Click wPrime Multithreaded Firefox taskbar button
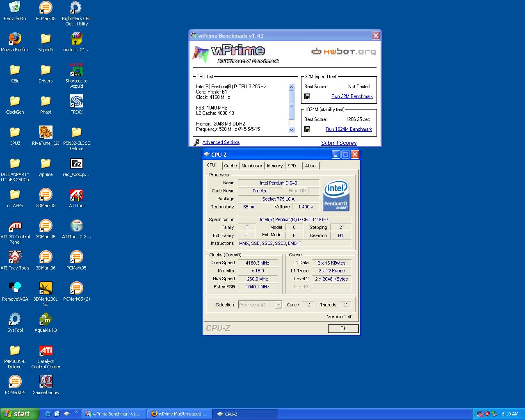The width and height of the screenshot is (525, 420). coord(180,414)
